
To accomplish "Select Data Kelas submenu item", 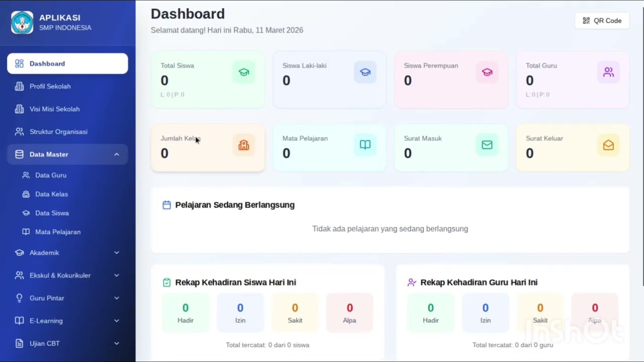I will [70, 194].
